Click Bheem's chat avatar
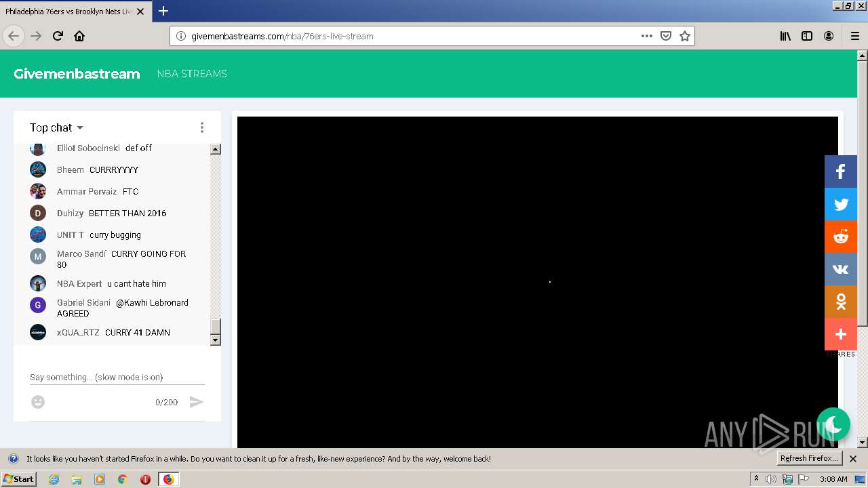 click(38, 169)
